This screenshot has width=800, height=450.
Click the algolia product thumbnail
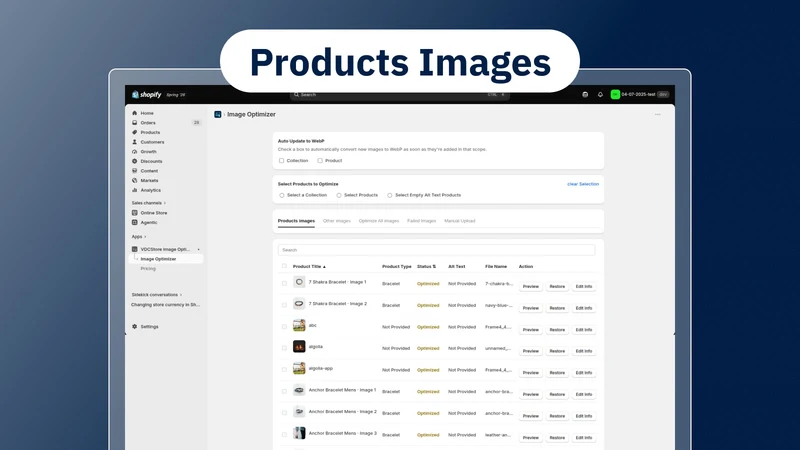click(299, 346)
